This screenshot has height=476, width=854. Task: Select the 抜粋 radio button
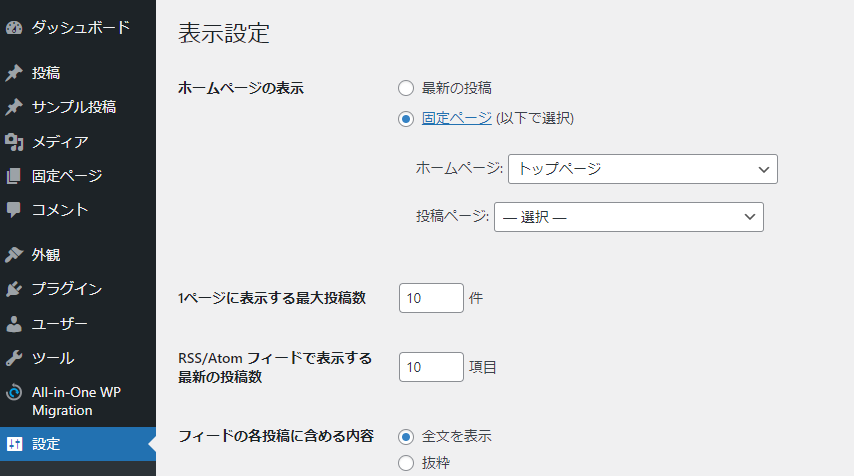(406, 463)
